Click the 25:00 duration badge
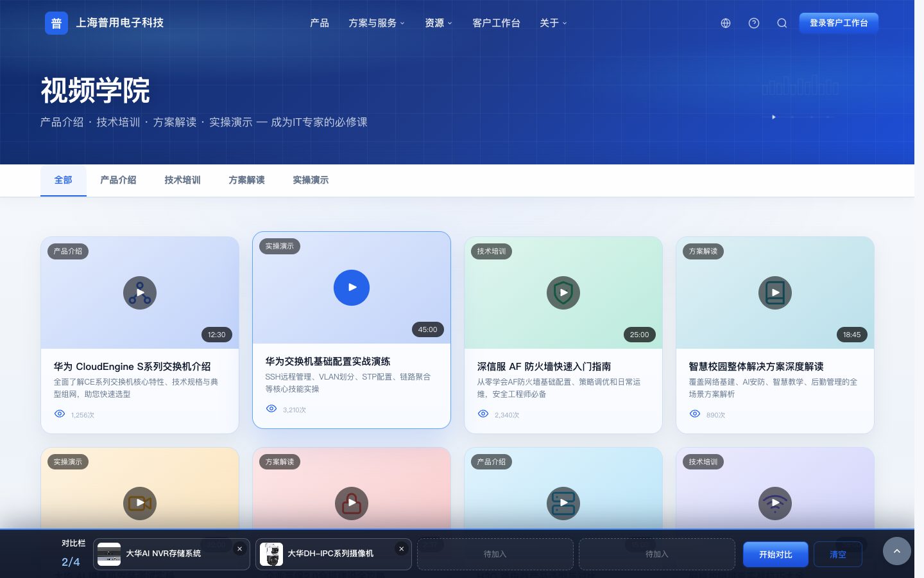The height and width of the screenshot is (578, 924). 640,335
